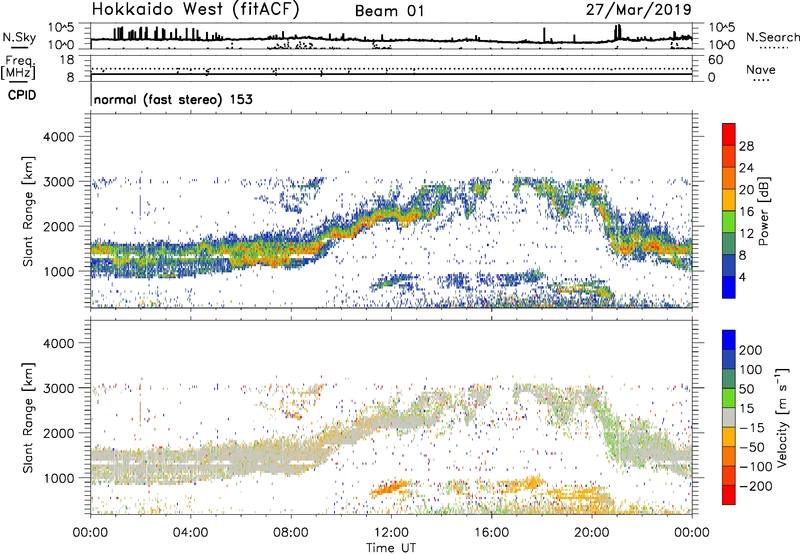Click '4000' on power panel range axis
This screenshot has width=800, height=554.
pyautogui.click(x=59, y=137)
